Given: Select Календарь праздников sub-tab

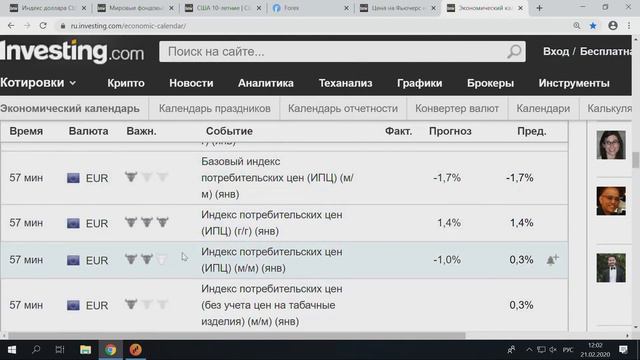Looking at the screenshot, I should click(x=215, y=109).
